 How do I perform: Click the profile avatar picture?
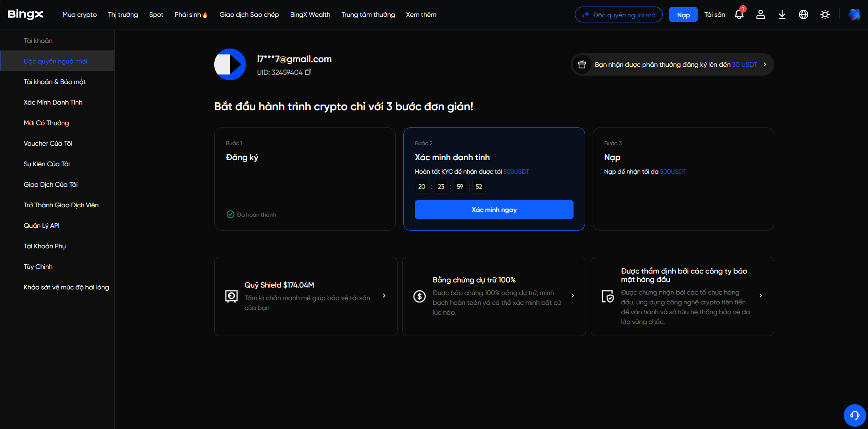[230, 64]
